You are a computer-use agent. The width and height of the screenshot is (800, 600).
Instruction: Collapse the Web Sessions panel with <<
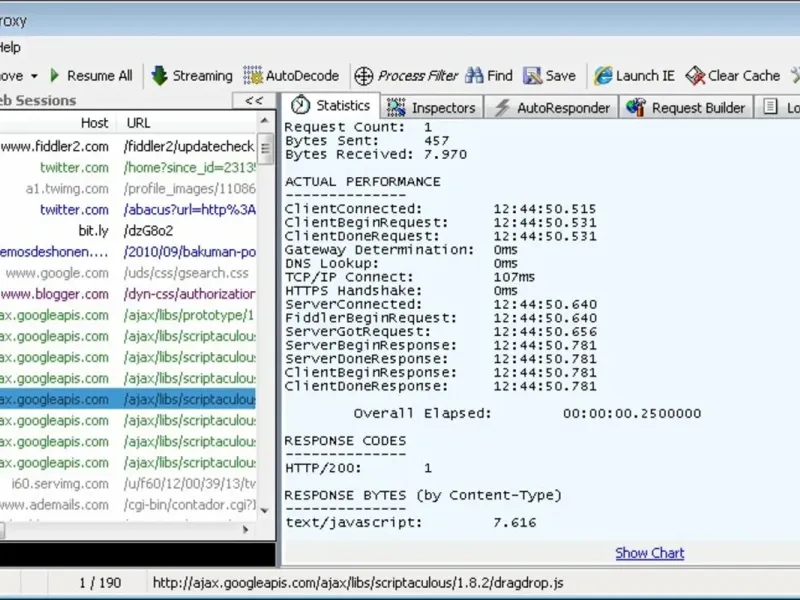pos(254,101)
